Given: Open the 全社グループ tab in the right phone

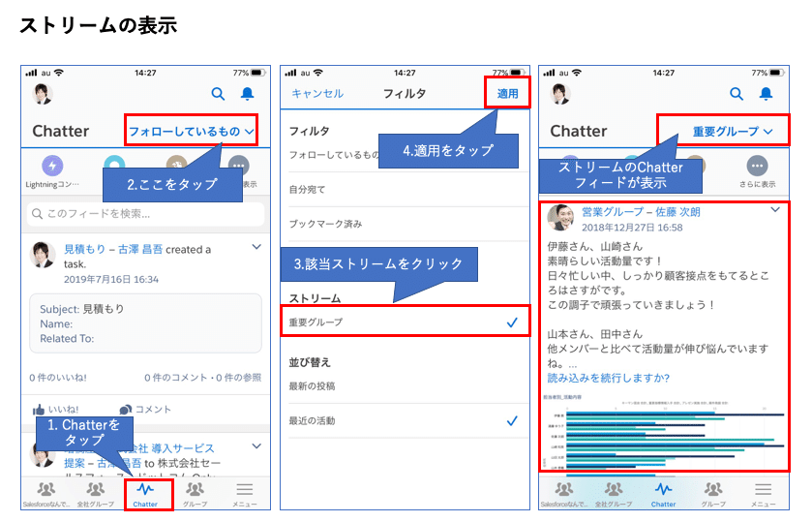Looking at the screenshot, I should point(614,495).
